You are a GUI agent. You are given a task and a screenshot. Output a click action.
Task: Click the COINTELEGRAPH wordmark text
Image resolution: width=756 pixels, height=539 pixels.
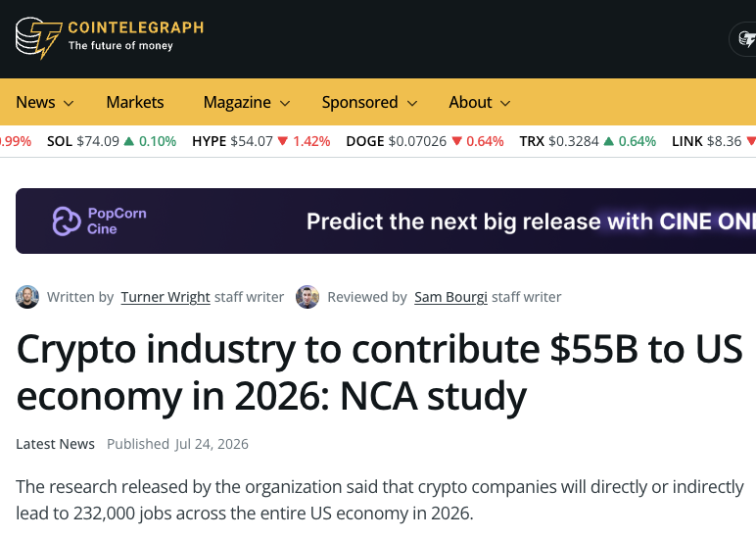(x=136, y=27)
